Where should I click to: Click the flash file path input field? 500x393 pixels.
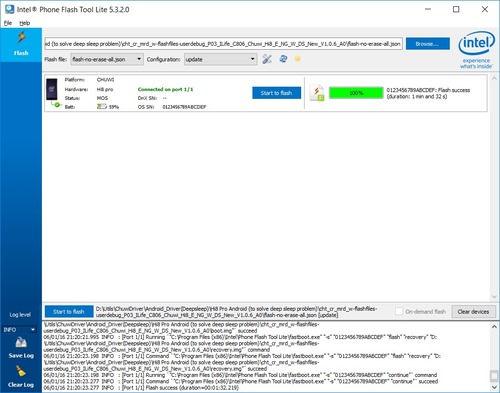pyautogui.click(x=223, y=44)
